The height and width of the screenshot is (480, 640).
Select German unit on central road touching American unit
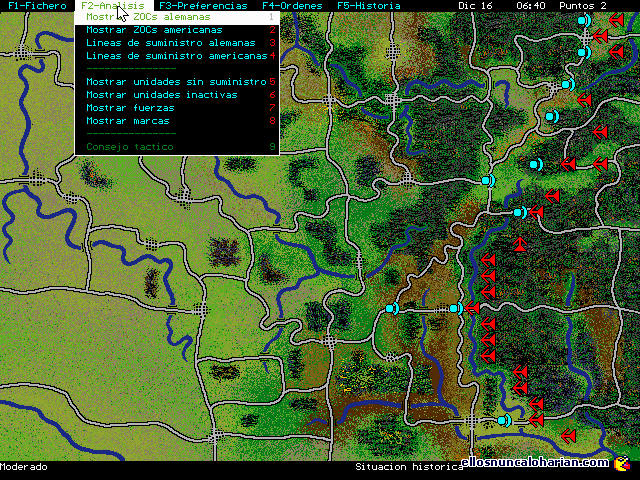pyautogui.click(x=472, y=308)
